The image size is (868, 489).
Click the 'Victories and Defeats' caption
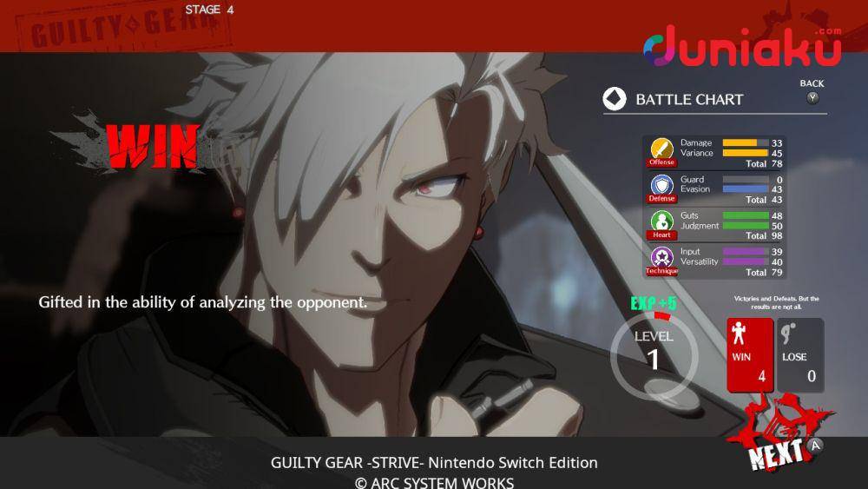click(x=776, y=302)
